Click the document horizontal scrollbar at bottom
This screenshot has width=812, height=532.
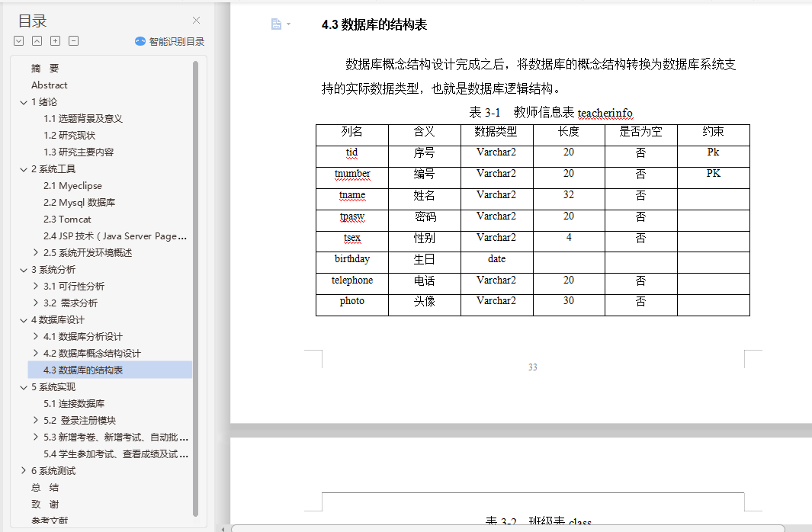[x=508, y=528]
